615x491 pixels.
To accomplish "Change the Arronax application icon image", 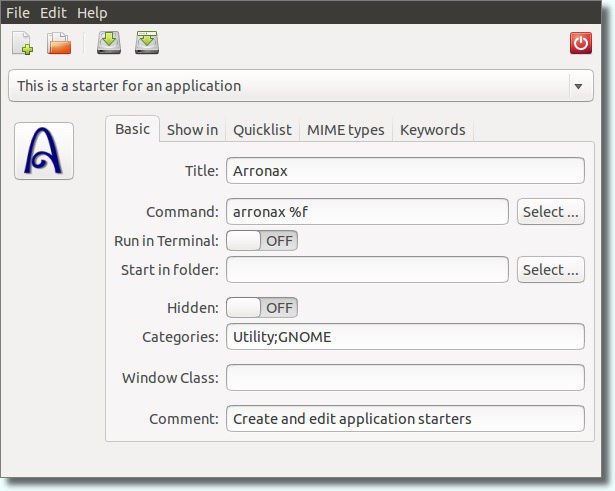I will 44,151.
